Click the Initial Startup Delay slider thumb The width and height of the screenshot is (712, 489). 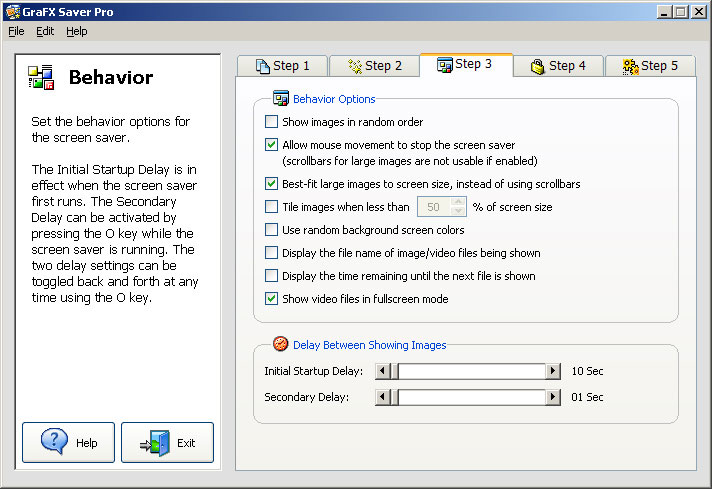[x=395, y=371]
